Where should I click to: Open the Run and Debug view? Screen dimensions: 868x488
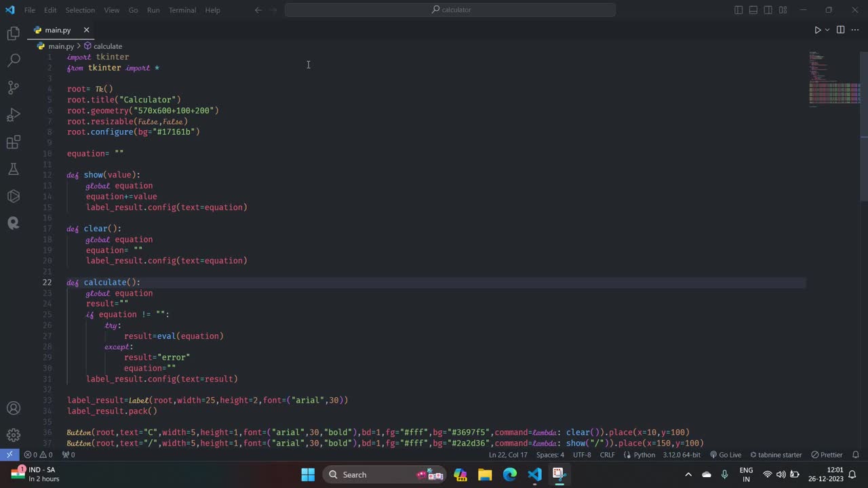(x=14, y=115)
